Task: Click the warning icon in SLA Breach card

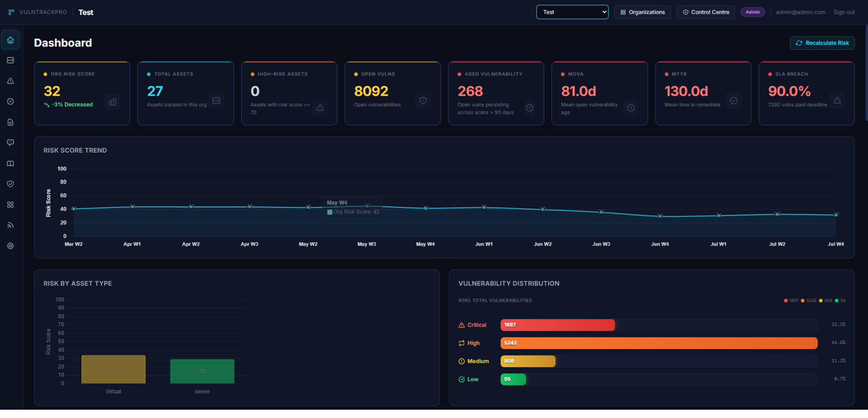Action: tap(837, 101)
